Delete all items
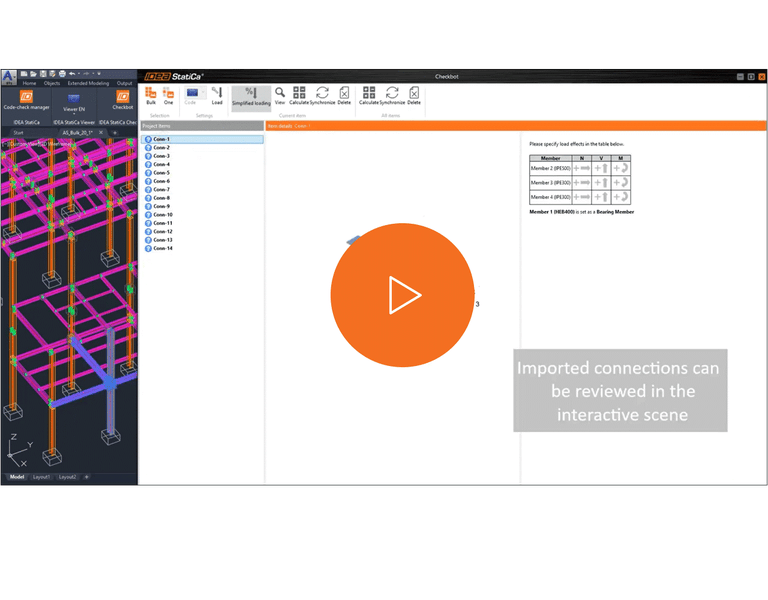768x600 pixels. point(414,96)
